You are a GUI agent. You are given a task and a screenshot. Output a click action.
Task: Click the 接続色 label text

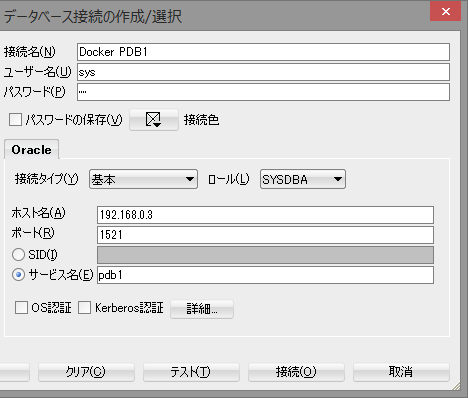(x=202, y=120)
